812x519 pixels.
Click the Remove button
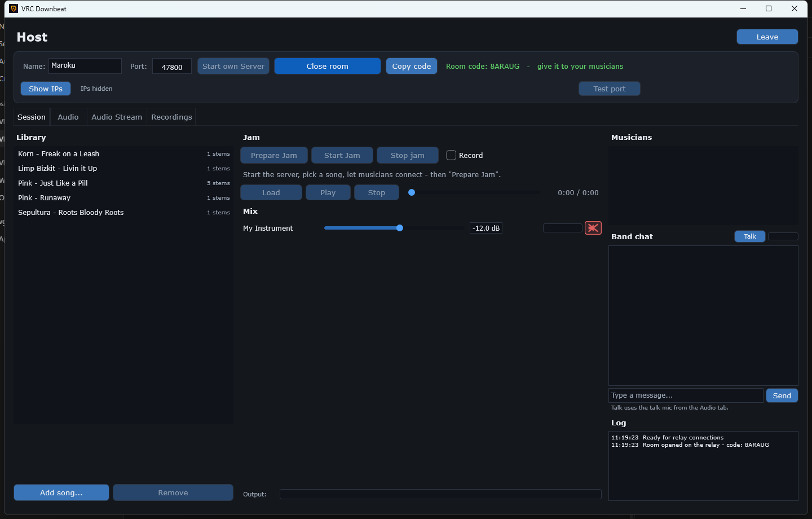[173, 492]
